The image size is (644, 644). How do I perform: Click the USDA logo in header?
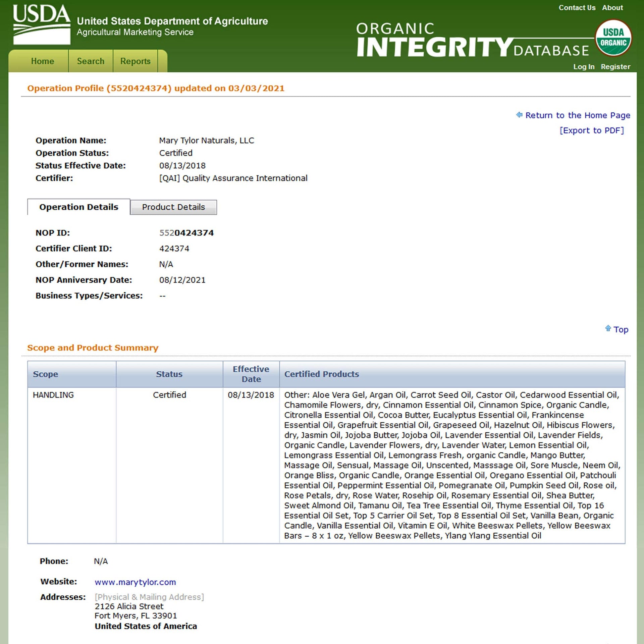41,24
